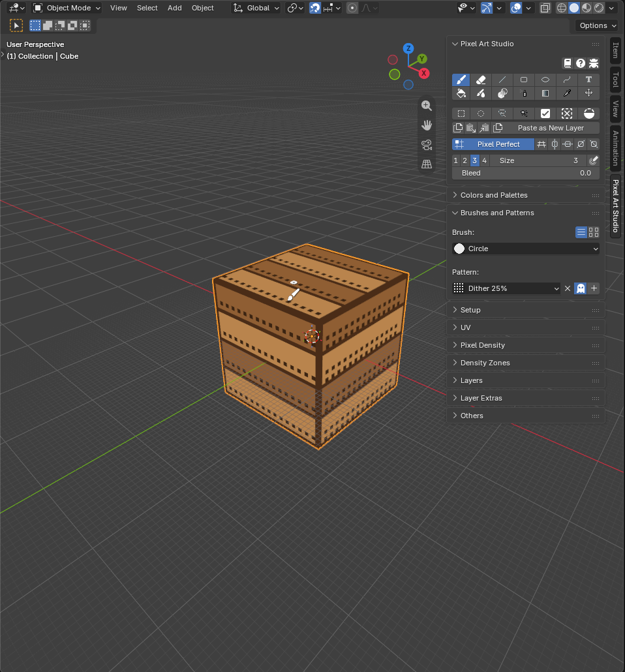Clear the pattern with X button

coord(568,288)
